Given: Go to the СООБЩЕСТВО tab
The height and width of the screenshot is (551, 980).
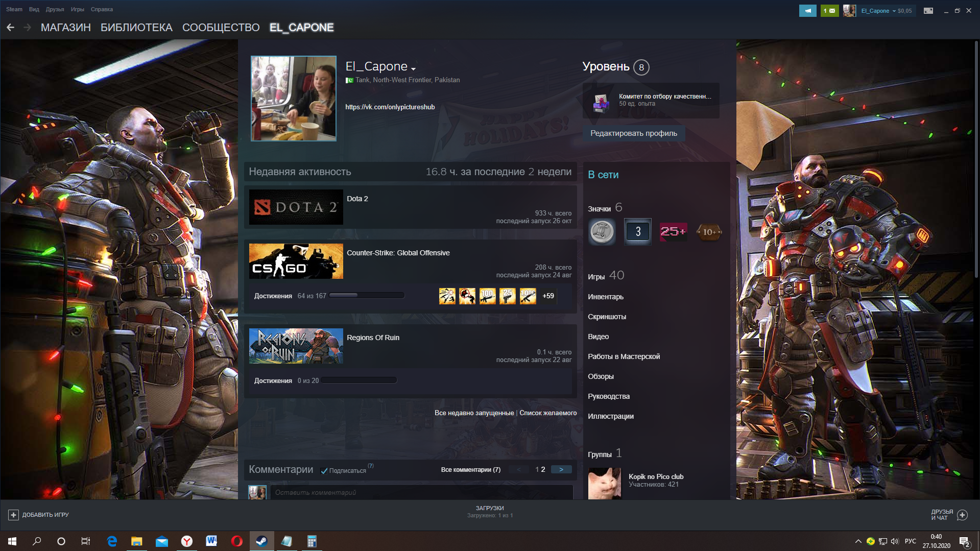Looking at the screenshot, I should 221,28.
